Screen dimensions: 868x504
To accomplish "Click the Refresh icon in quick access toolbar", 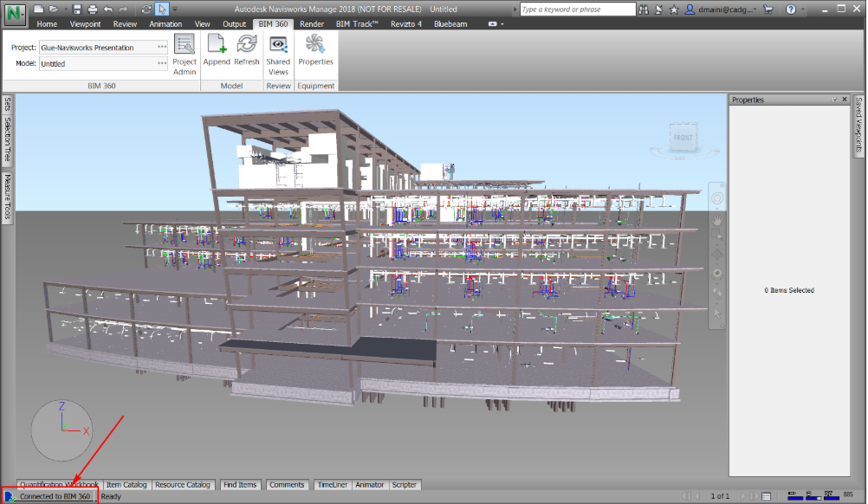I will 146,9.
